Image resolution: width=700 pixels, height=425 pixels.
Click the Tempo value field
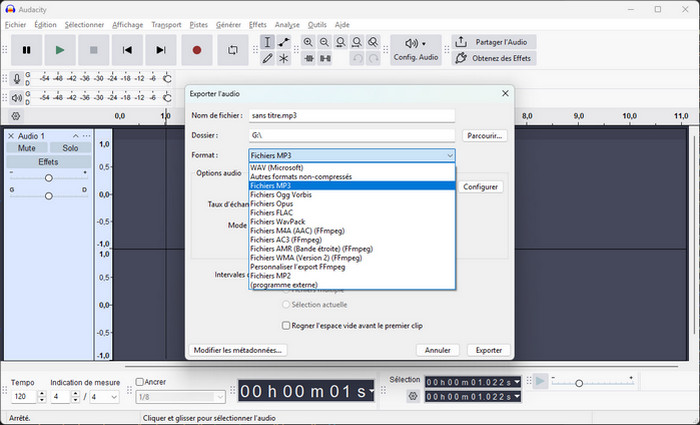(25, 396)
